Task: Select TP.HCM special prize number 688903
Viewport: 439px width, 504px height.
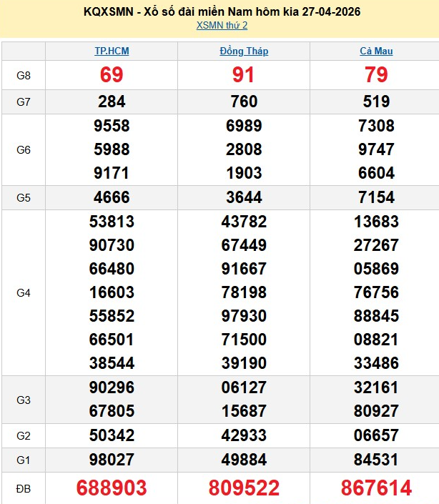Action: (x=112, y=488)
